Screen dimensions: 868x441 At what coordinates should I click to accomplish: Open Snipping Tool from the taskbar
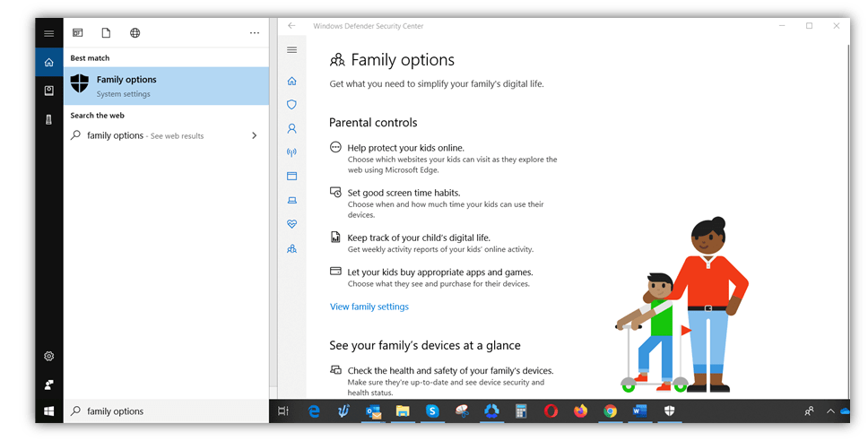click(462, 411)
